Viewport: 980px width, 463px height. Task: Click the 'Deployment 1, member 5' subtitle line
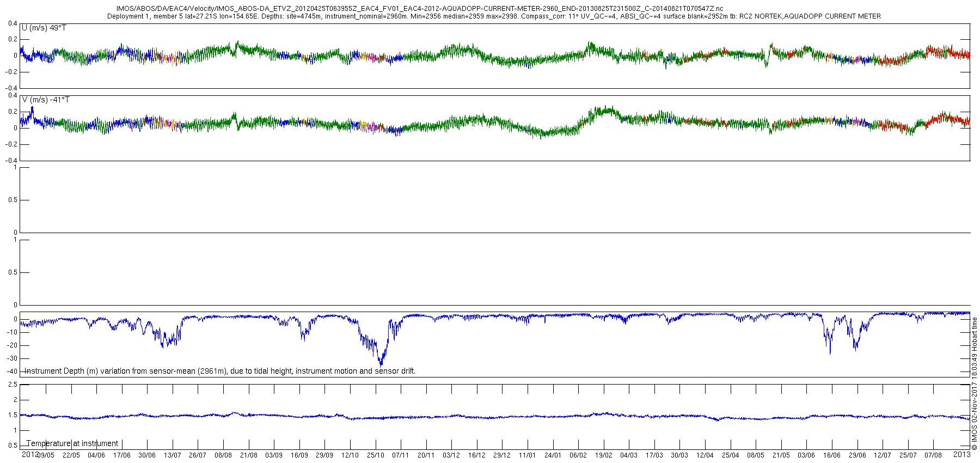[x=494, y=16]
